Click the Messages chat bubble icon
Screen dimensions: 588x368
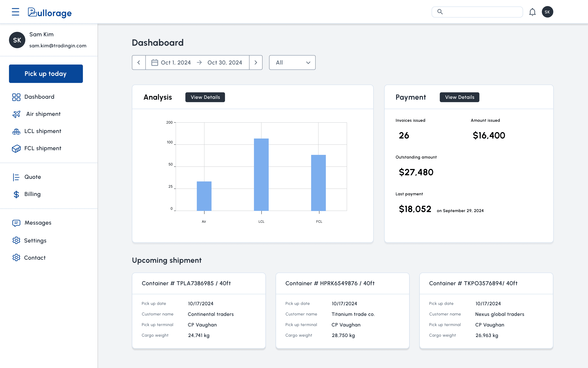coord(16,223)
